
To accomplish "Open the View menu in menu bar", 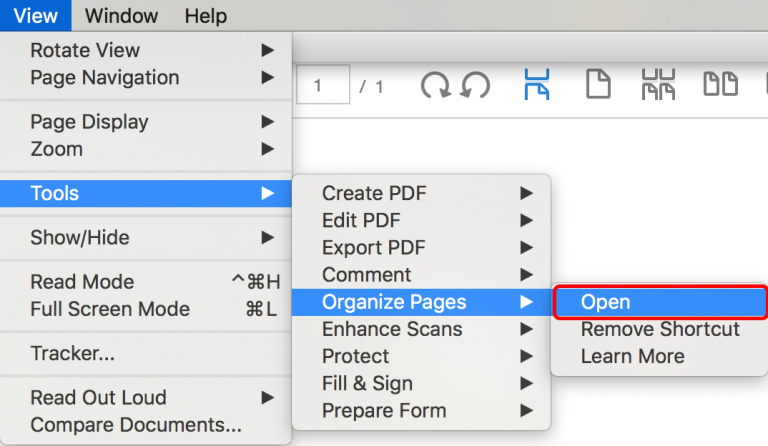I will tap(36, 16).
